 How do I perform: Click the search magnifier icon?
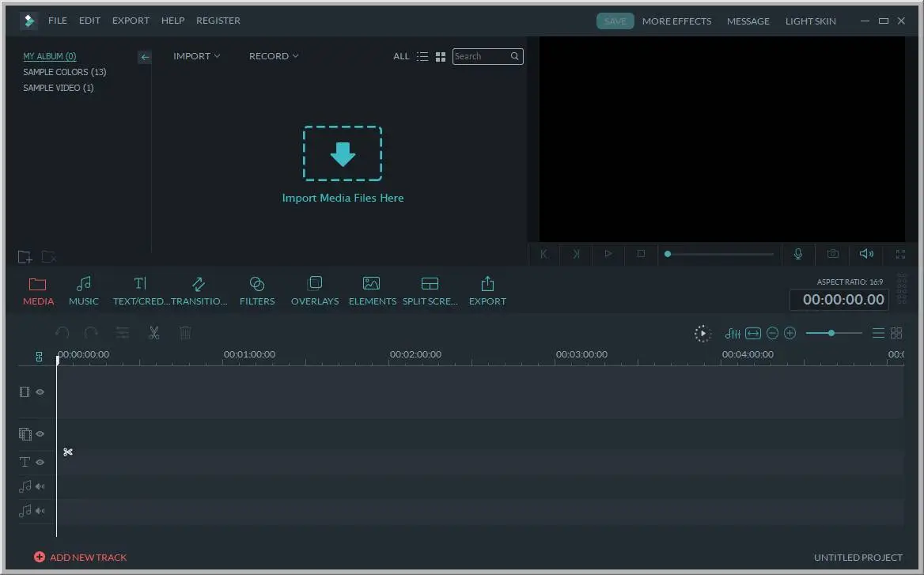coord(514,57)
